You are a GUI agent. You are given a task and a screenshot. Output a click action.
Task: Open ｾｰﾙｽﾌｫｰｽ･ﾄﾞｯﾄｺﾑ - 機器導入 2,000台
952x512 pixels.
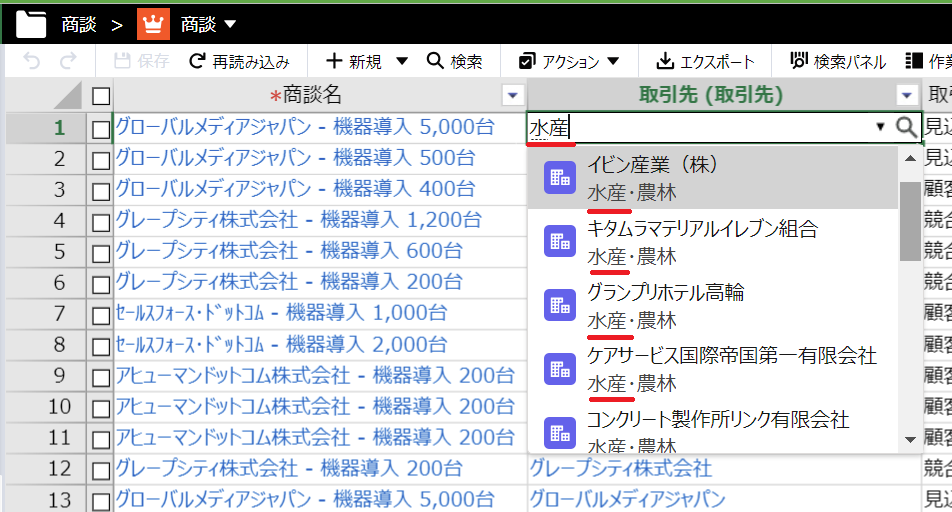[x=282, y=345]
